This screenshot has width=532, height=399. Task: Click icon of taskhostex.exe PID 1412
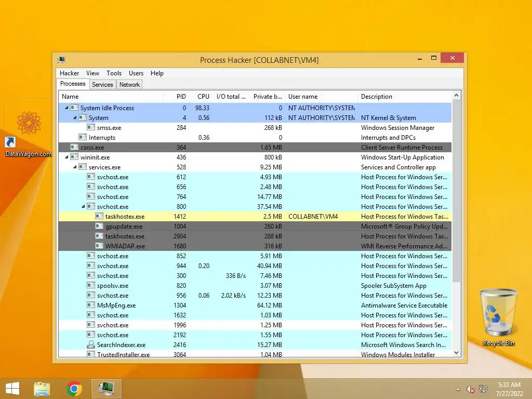click(x=99, y=216)
